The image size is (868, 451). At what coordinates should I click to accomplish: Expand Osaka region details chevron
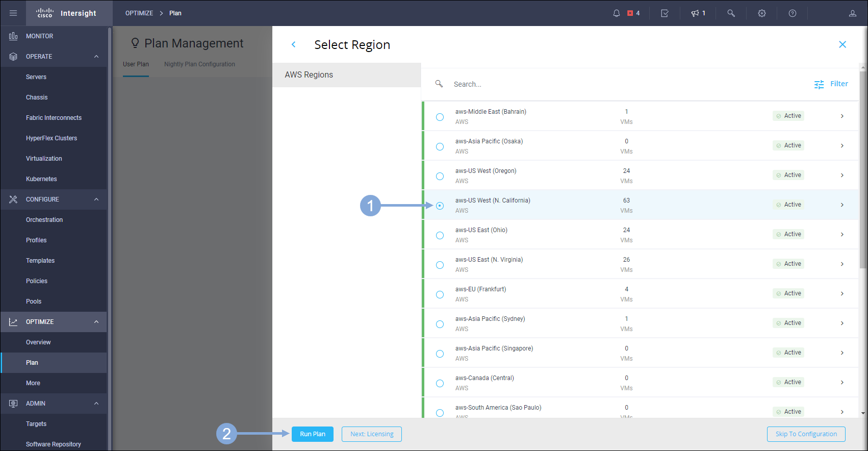(x=842, y=145)
